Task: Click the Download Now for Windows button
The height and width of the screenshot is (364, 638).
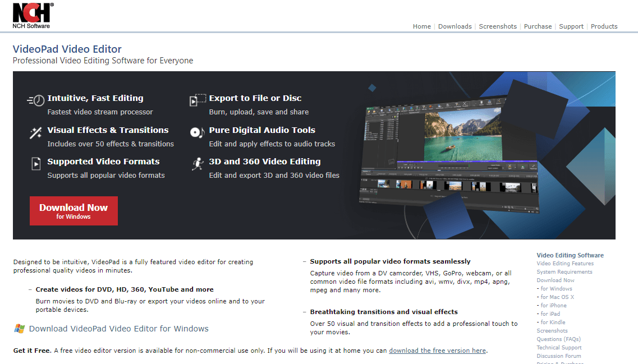Action: tap(74, 210)
